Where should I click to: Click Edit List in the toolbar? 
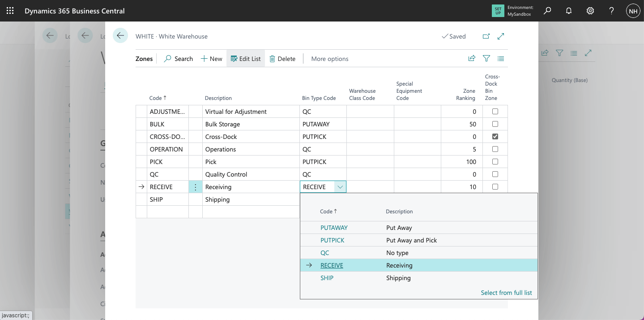click(246, 59)
